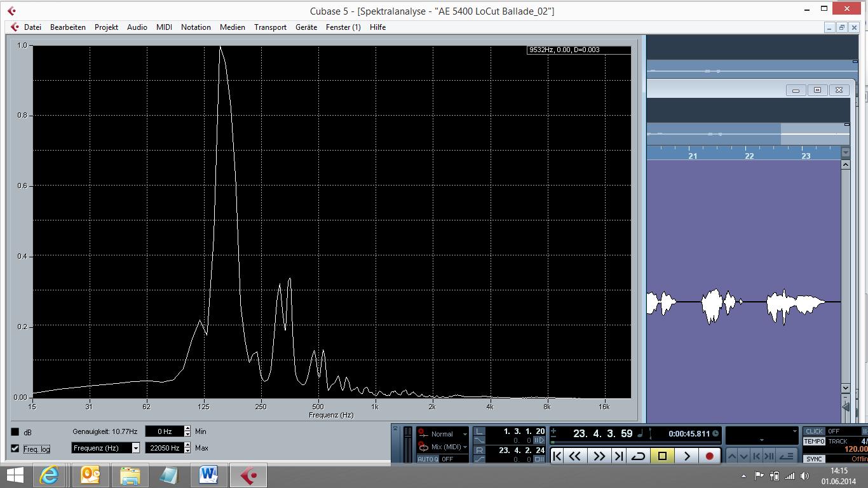
Task: Open the Frequenz (Hz) dropdown
Action: click(x=105, y=448)
